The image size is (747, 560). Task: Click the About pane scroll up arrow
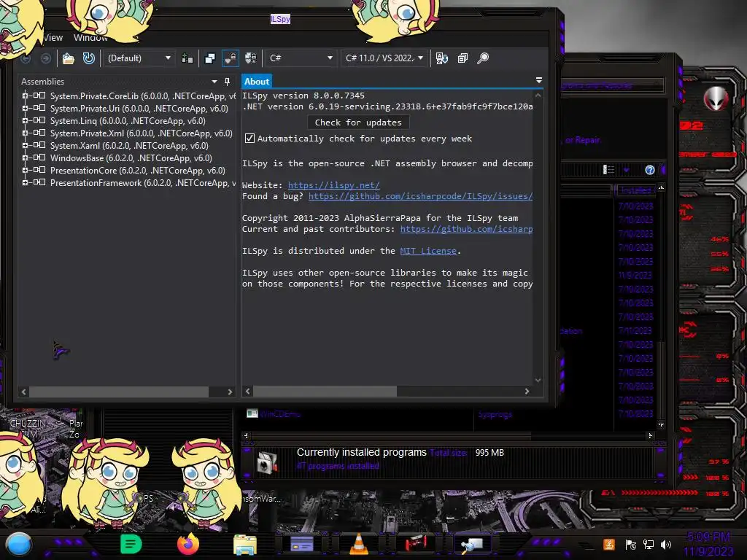click(538, 96)
